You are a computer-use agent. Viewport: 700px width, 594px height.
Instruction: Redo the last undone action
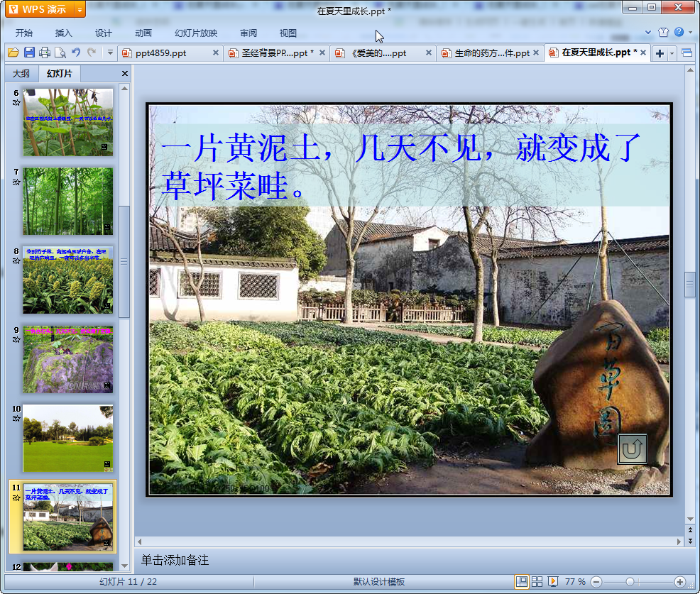pyautogui.click(x=92, y=53)
